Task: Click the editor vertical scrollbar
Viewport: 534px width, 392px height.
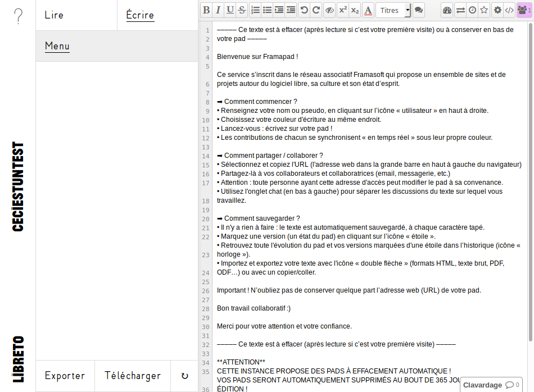Action: (x=530, y=182)
